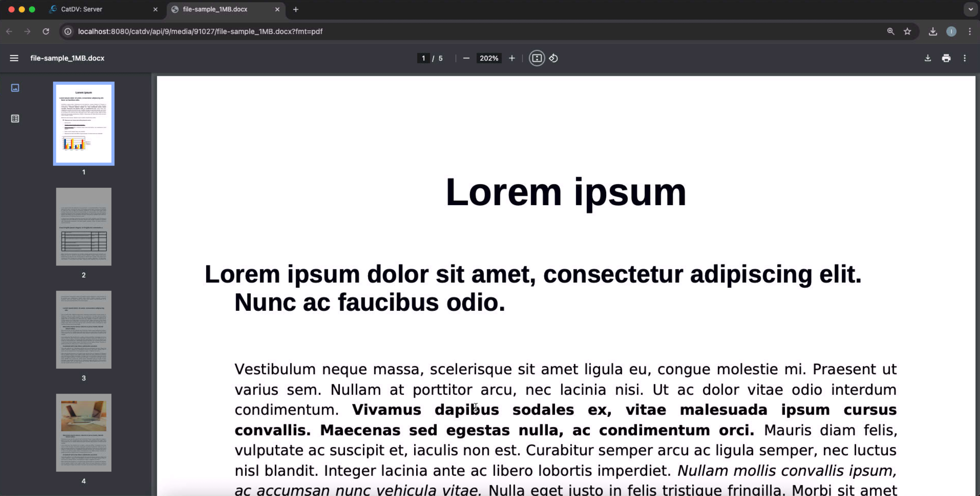980x496 pixels.
Task: Close the file-sample_1MB.docx tab
Action: click(277, 9)
